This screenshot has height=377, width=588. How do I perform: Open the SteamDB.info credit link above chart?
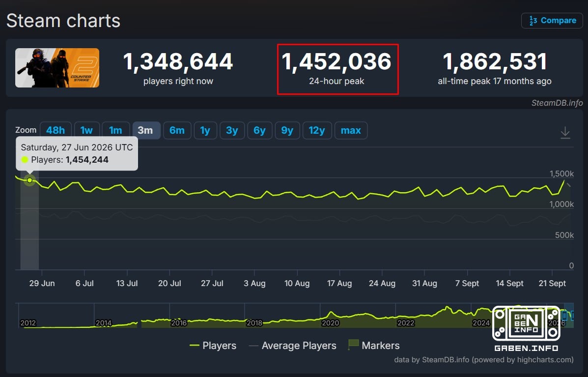557,103
